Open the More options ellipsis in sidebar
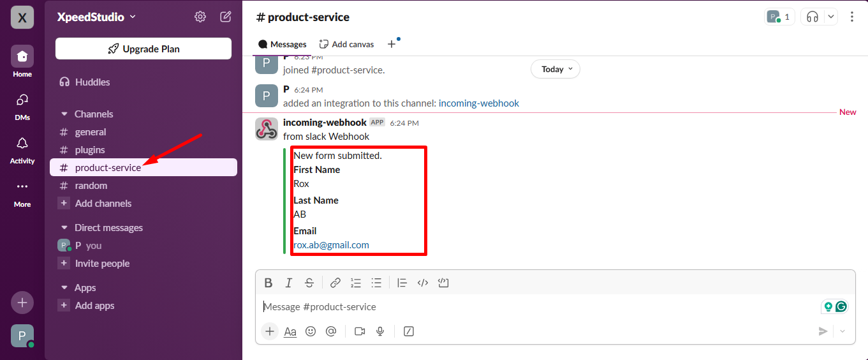The image size is (868, 360). click(x=22, y=192)
